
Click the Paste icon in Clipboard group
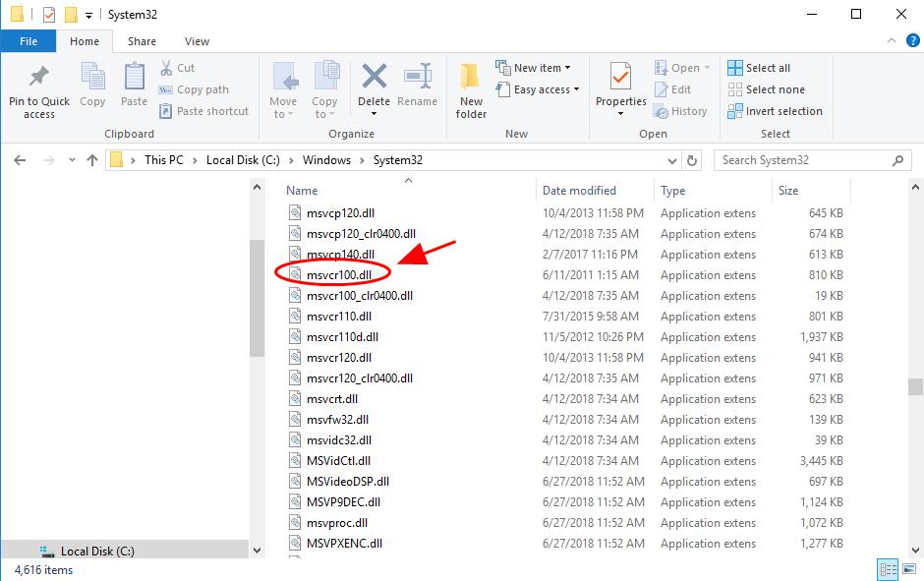tap(134, 77)
